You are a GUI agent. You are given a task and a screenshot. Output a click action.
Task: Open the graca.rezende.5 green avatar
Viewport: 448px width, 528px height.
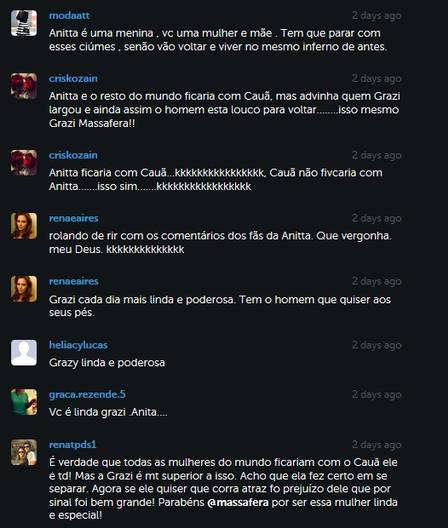click(24, 402)
